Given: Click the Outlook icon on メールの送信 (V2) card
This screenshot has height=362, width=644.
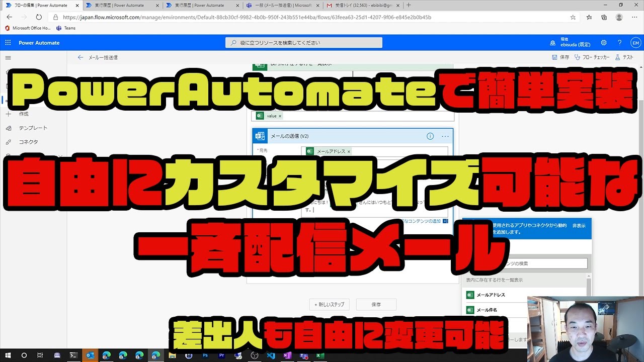Looking at the screenshot, I should pos(260,136).
